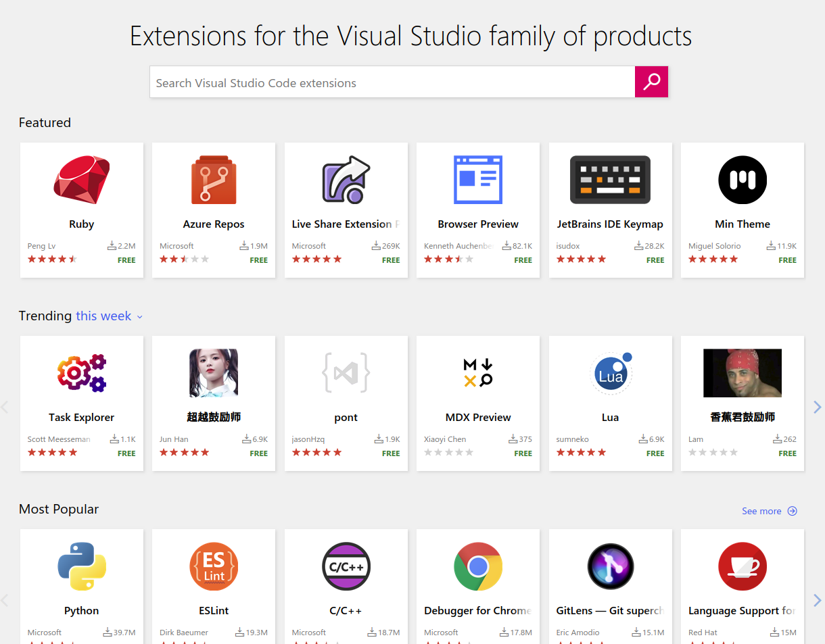Click publisher name 'Kenneth Auchenberg' on Browser Preview
Screen dimensions: 825x644
[459, 246]
